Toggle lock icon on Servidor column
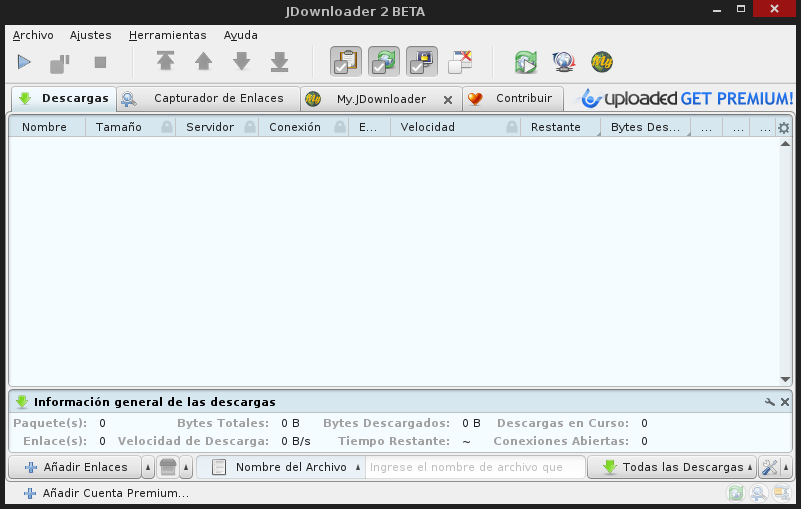This screenshot has width=801, height=509. click(250, 127)
